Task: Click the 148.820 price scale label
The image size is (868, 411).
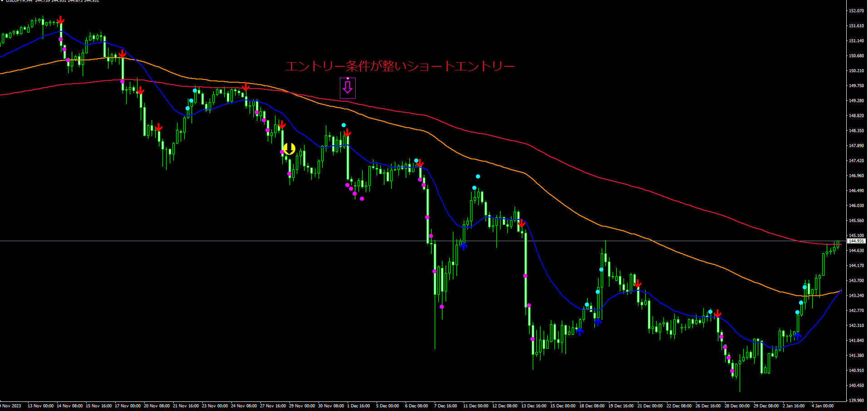Action: (x=856, y=116)
